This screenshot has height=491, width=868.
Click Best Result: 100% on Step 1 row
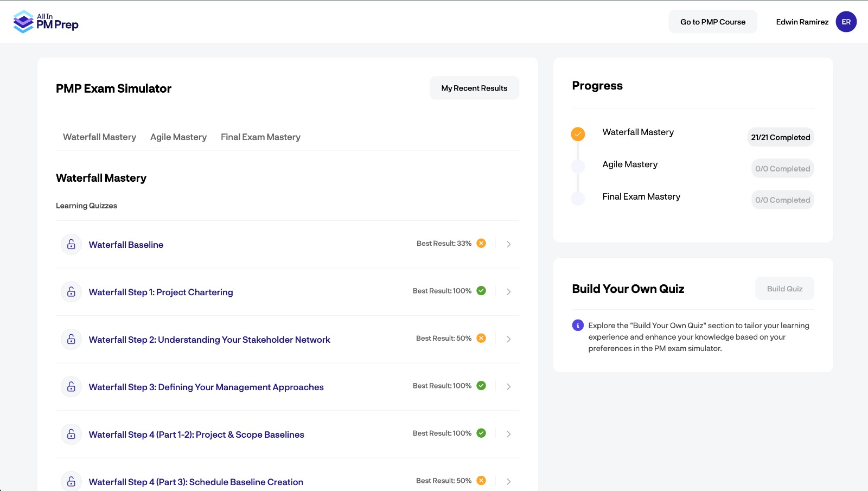(x=442, y=291)
